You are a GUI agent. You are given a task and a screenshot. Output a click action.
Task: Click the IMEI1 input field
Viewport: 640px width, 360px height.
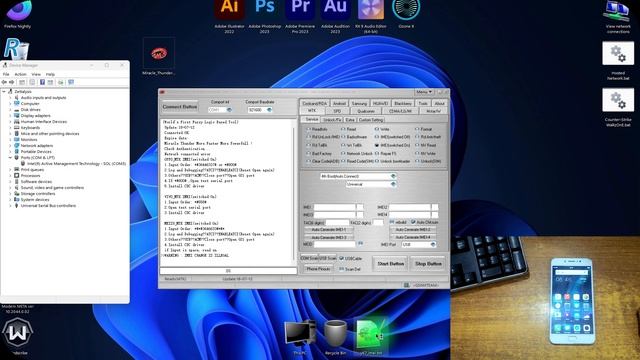pos(334,207)
